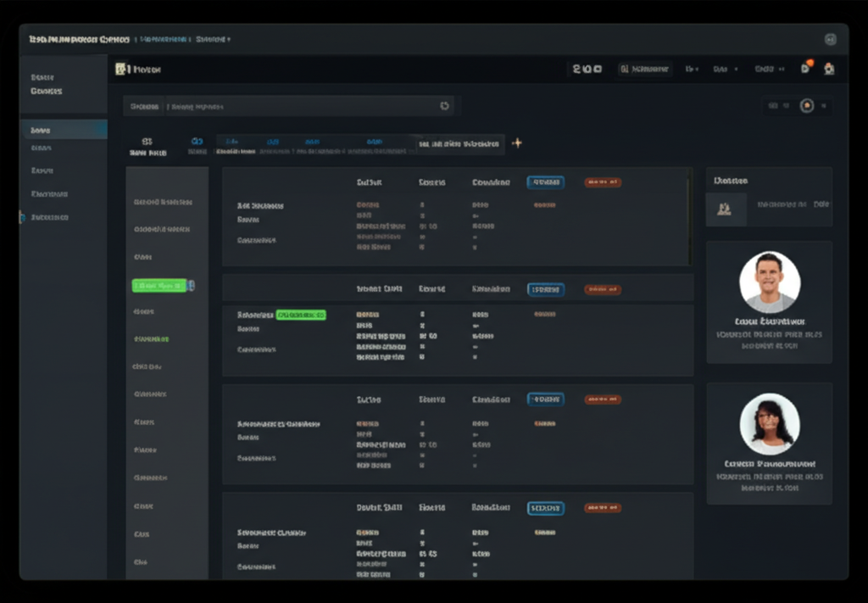Click the yellow logo icon in the header
This screenshot has height=603, width=868.
[121, 69]
